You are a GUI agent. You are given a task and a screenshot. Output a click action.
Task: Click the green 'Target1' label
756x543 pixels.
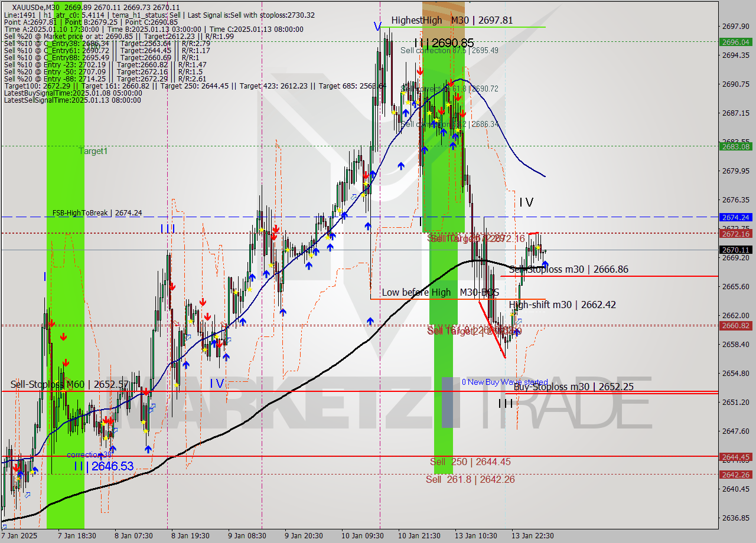(x=93, y=151)
